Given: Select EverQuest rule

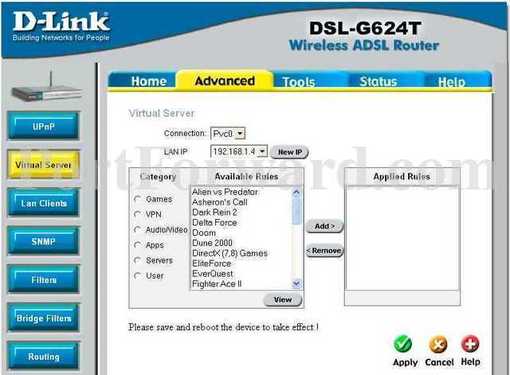Looking at the screenshot, I should (x=213, y=274).
